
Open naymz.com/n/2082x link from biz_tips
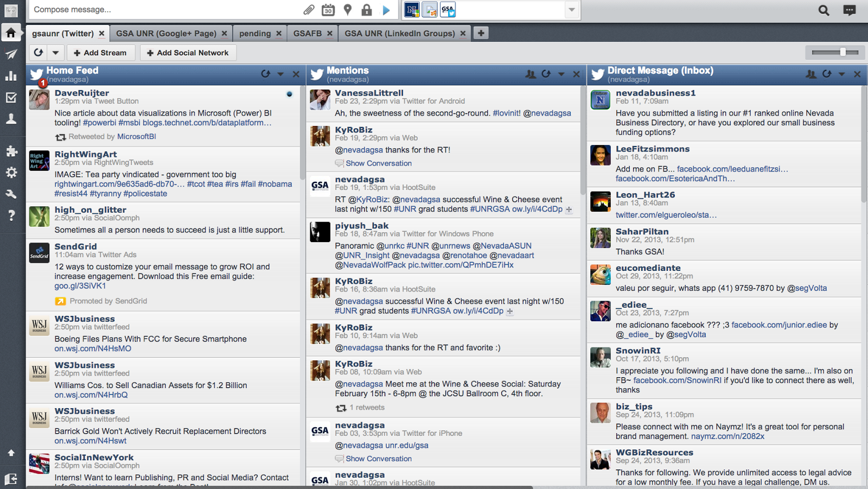[x=727, y=436]
